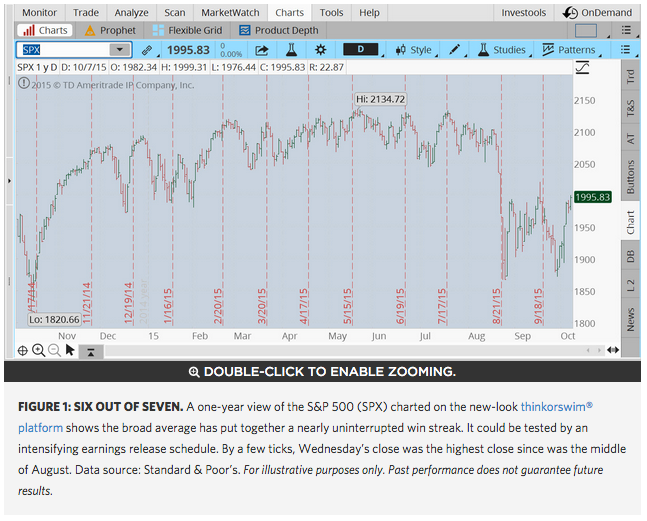Image resolution: width=647 pixels, height=521 pixels.
Task: Switch to Flexible Grid view
Action: coord(187,31)
